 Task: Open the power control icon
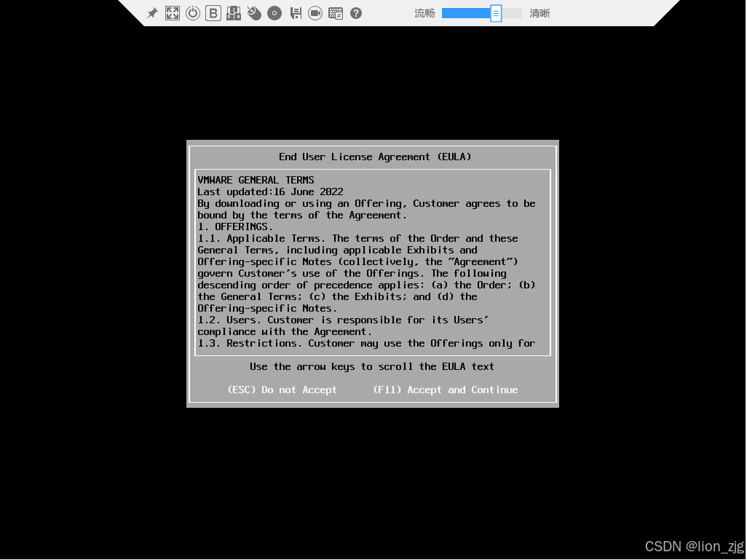[193, 13]
